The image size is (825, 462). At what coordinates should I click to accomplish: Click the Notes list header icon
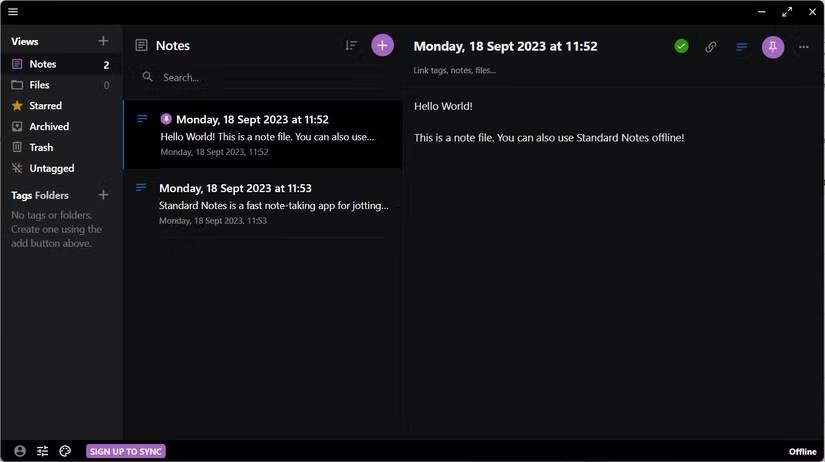[141, 45]
